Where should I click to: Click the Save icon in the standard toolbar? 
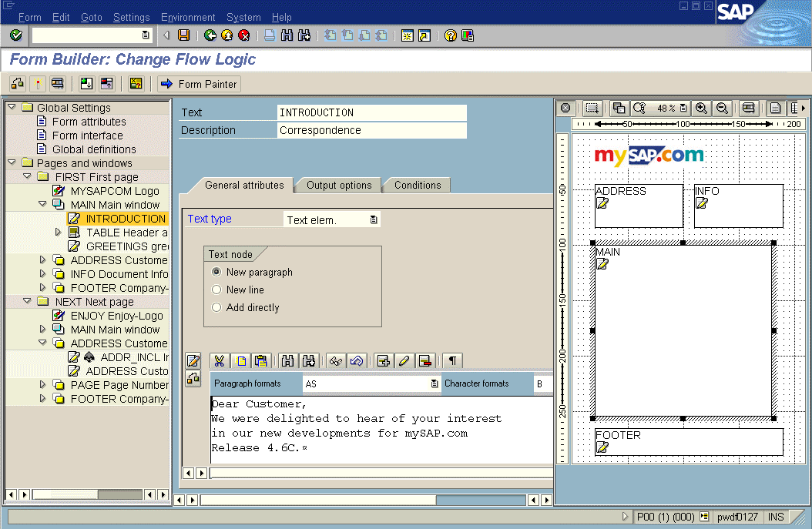183,35
